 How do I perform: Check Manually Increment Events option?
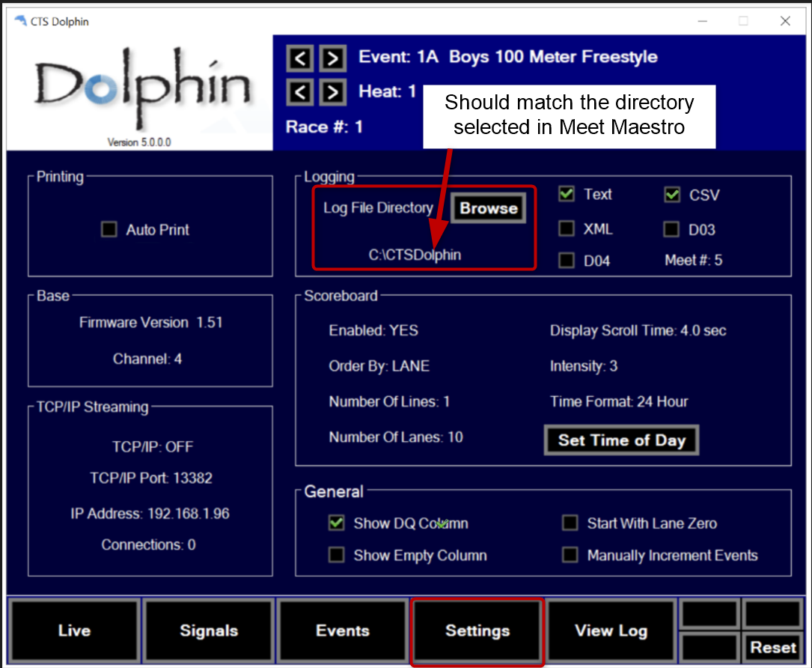570,555
